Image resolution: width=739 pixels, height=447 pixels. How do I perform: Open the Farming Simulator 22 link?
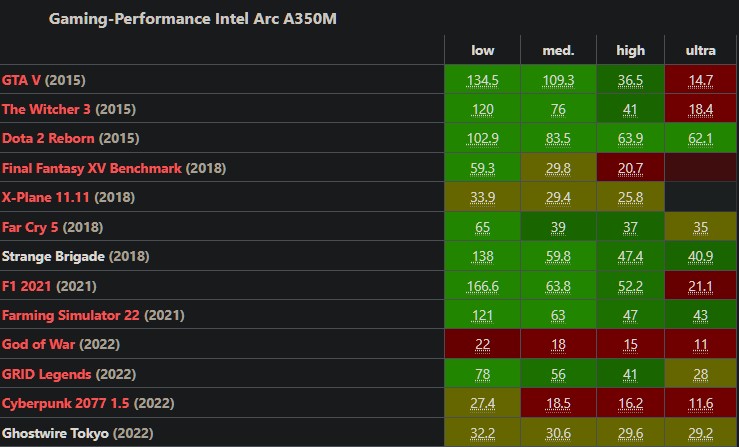71,315
